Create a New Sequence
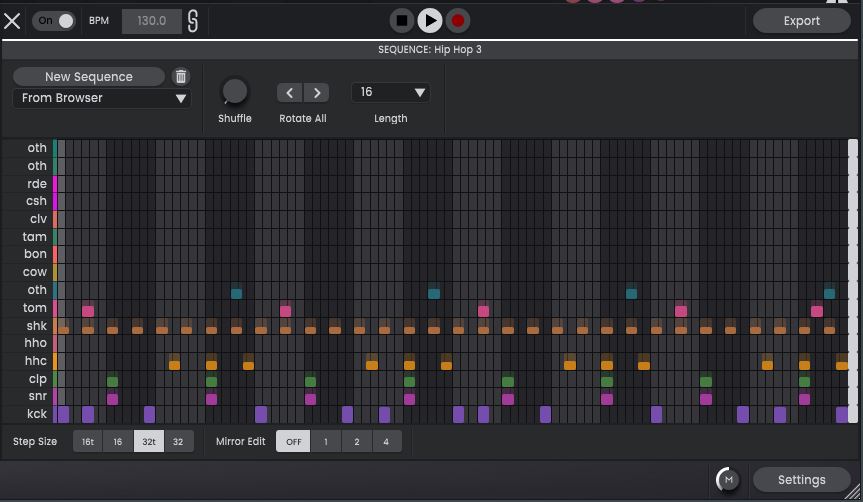863x502 pixels. point(89,77)
